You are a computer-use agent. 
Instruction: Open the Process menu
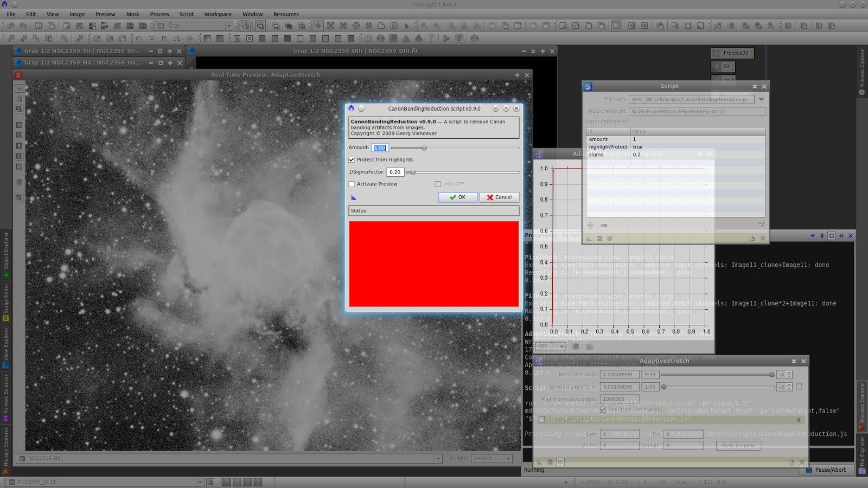point(159,14)
